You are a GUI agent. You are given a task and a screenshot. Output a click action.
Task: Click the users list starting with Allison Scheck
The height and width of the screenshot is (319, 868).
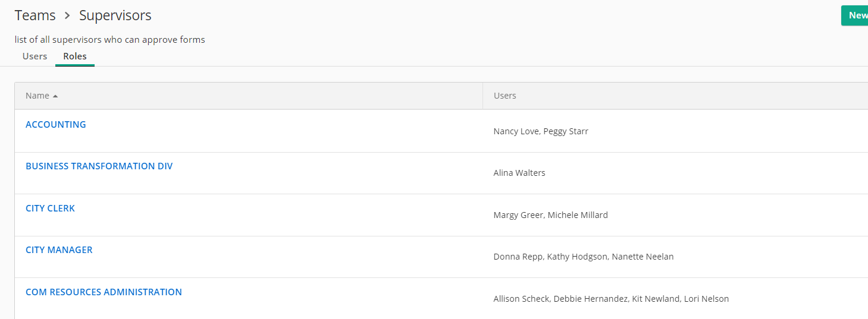(x=611, y=299)
